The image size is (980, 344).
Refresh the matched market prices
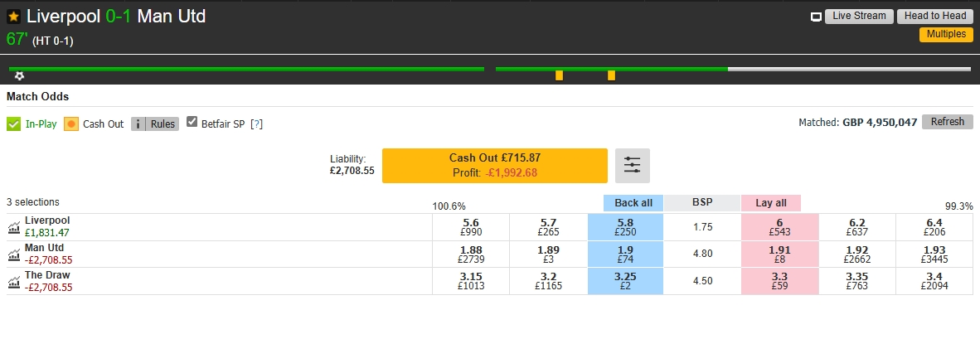click(948, 122)
